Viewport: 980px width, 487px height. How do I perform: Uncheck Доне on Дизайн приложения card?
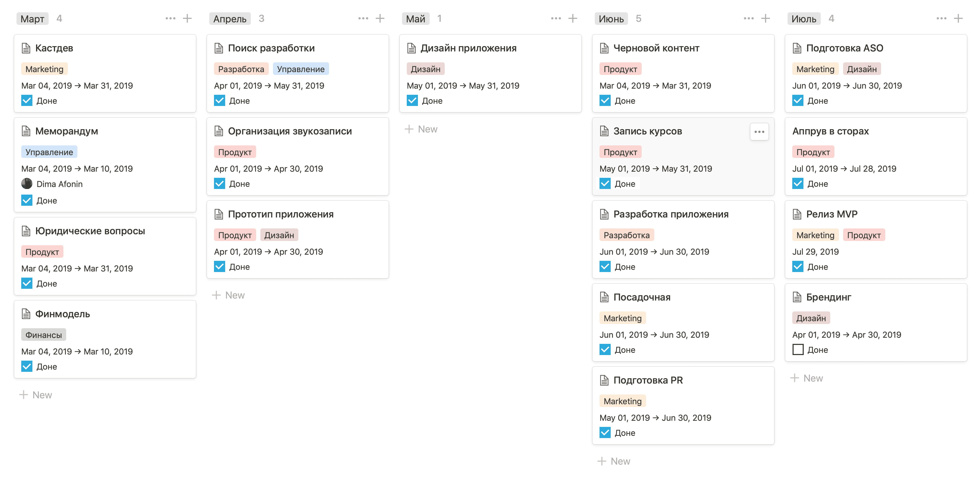pos(412,100)
